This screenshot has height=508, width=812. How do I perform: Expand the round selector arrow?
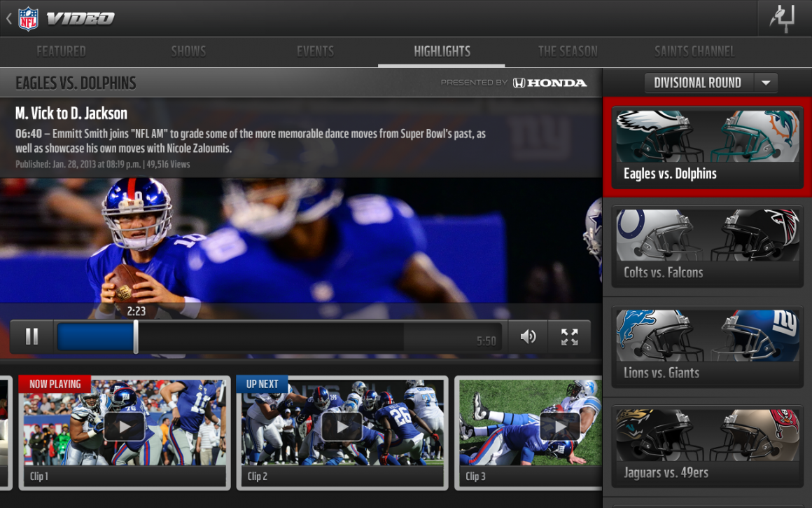(x=765, y=83)
